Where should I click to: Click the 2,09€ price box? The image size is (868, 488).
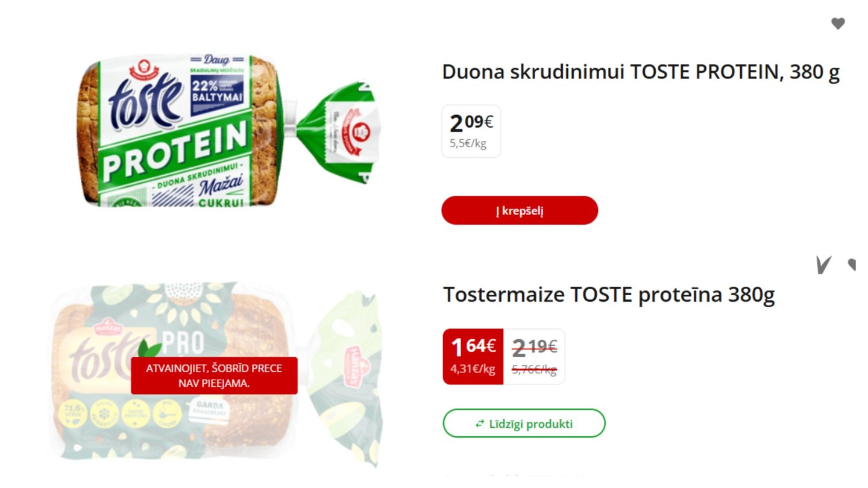click(471, 131)
